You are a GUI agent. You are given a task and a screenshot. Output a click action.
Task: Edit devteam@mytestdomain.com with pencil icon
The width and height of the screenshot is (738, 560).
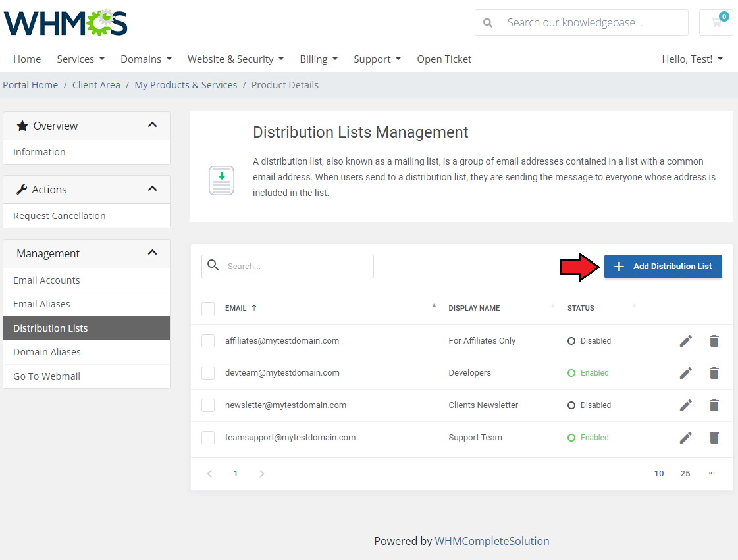(x=686, y=373)
